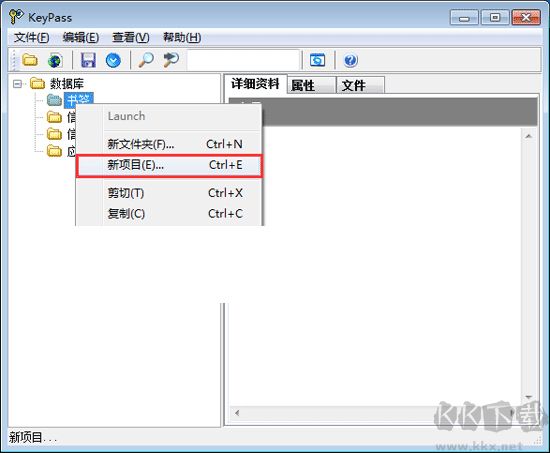The height and width of the screenshot is (453, 550).
Task: Click the vertical scrollbar up arrow
Action: (x=529, y=136)
